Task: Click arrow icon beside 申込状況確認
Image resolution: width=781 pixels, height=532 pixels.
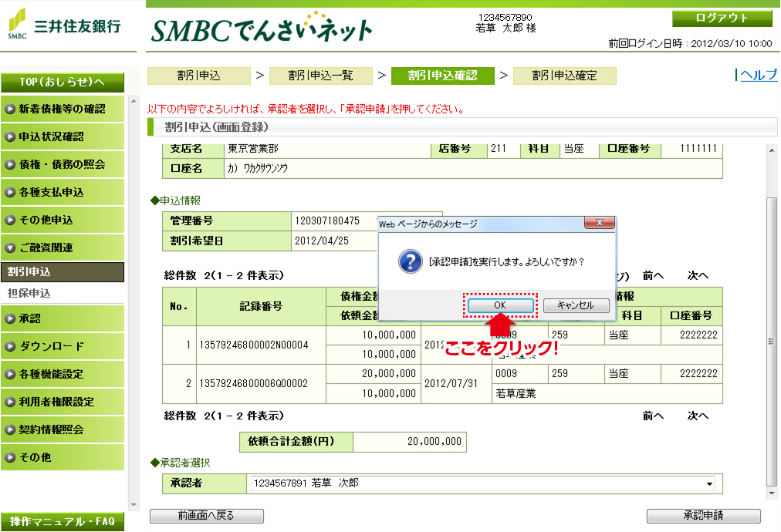Action: click(x=10, y=137)
